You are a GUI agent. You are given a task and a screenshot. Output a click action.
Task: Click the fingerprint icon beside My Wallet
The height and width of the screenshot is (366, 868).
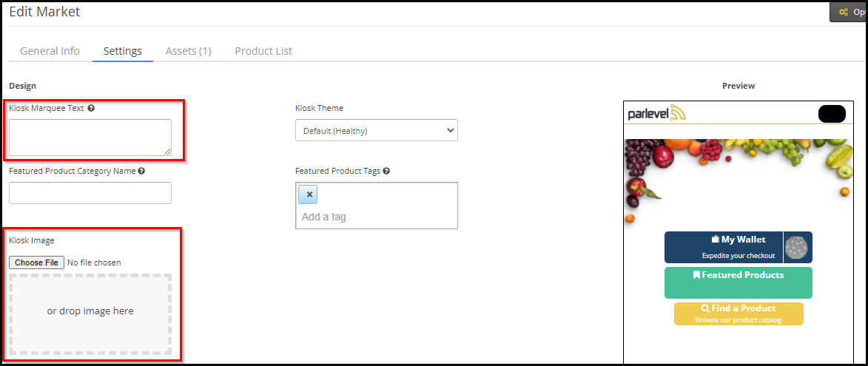tap(796, 247)
